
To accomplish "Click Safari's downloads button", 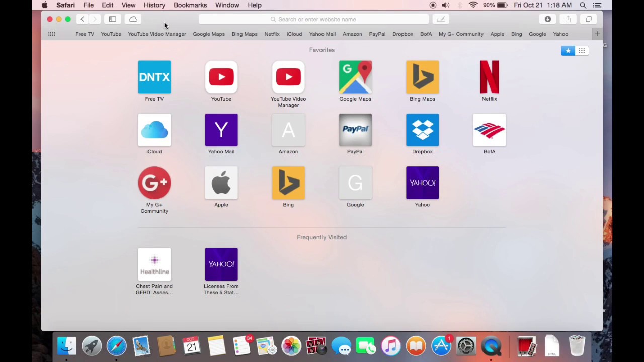I will click(x=548, y=19).
